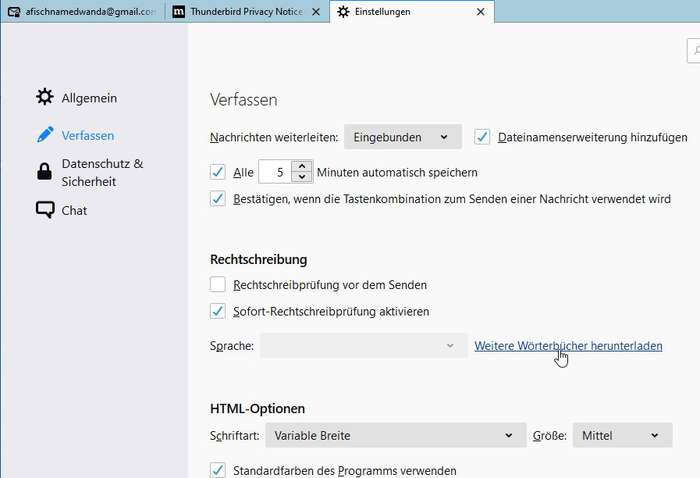Toggle Dateinamenserweiterung hinzufügen checkbox
The image size is (700, 478).
pos(482,137)
